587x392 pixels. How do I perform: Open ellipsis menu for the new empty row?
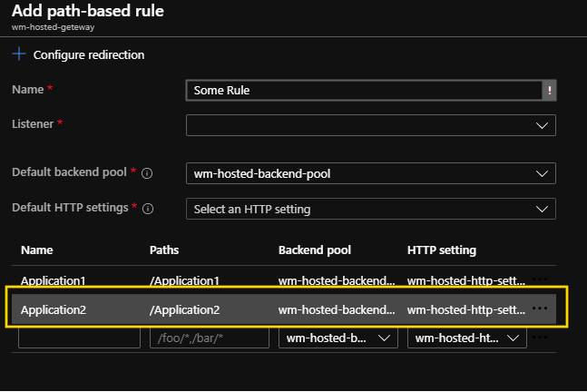click(540, 338)
